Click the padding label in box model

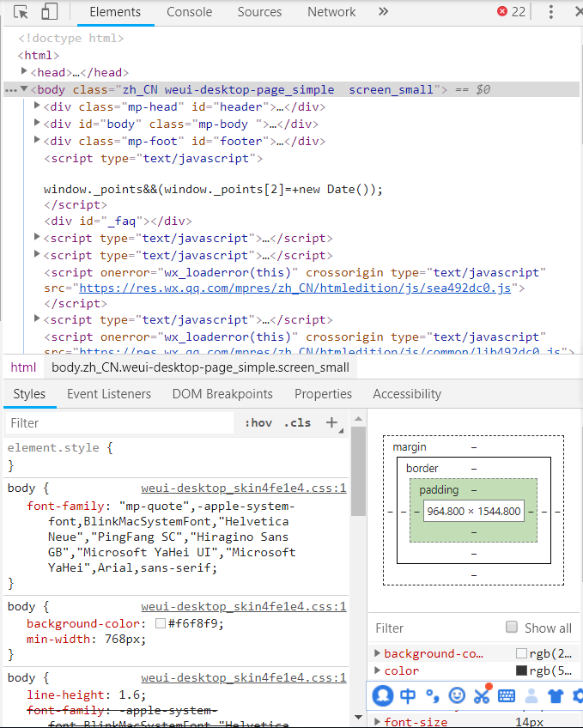439,490
